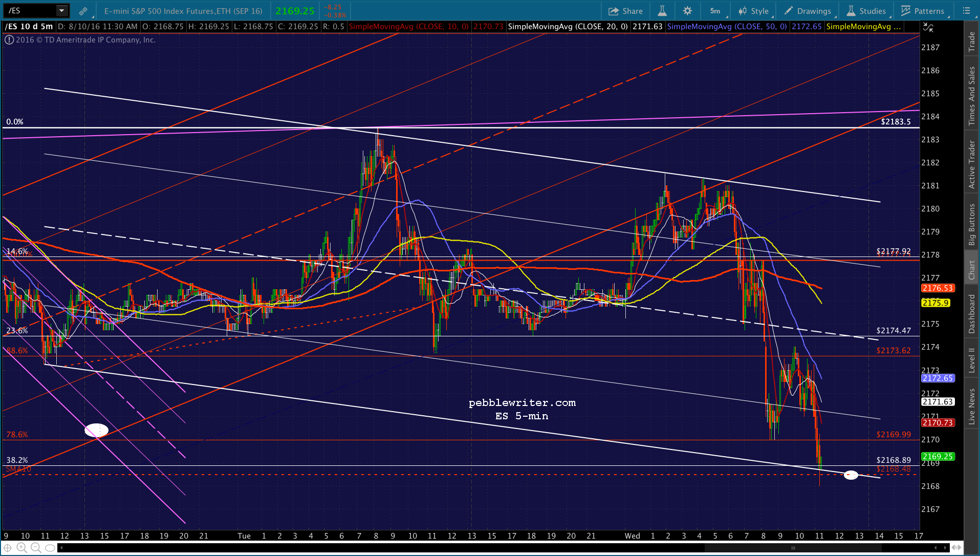
Task: Open the Share menu
Action: pos(625,11)
